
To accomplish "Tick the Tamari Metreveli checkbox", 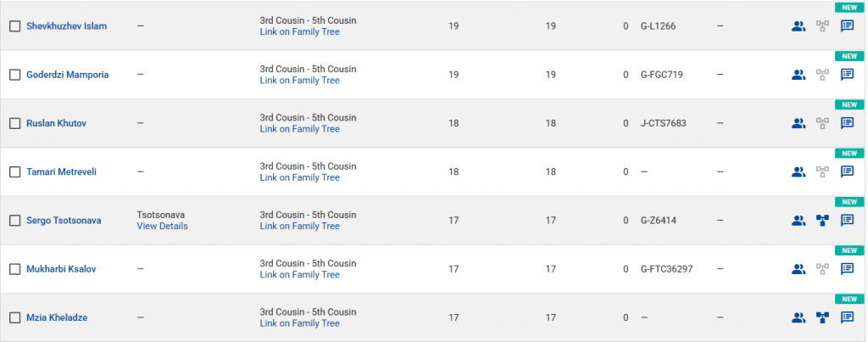I will click(14, 172).
